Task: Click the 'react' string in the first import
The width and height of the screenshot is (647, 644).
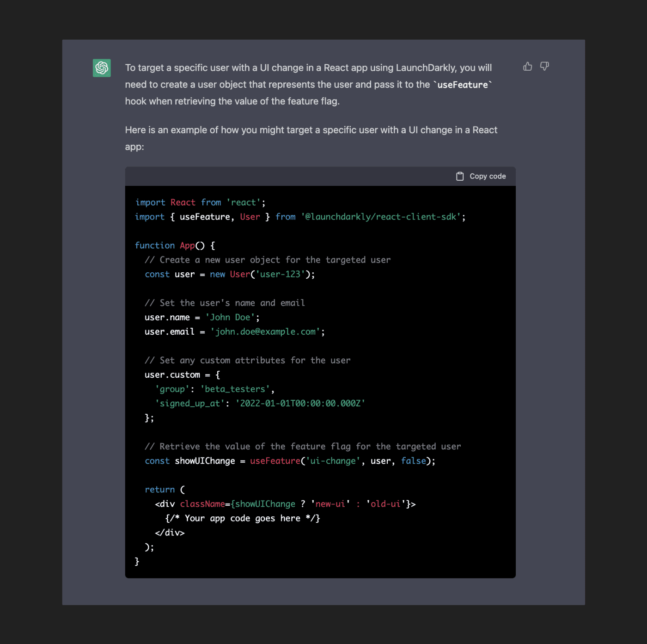Action: pos(244,202)
